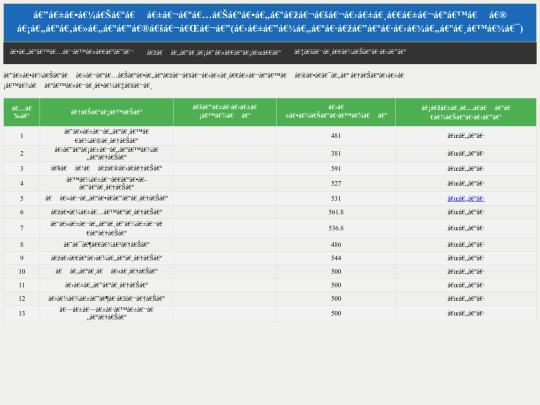Open the middle link in the dark navigation bar
Screen dimensions: 540x405
(214, 52)
